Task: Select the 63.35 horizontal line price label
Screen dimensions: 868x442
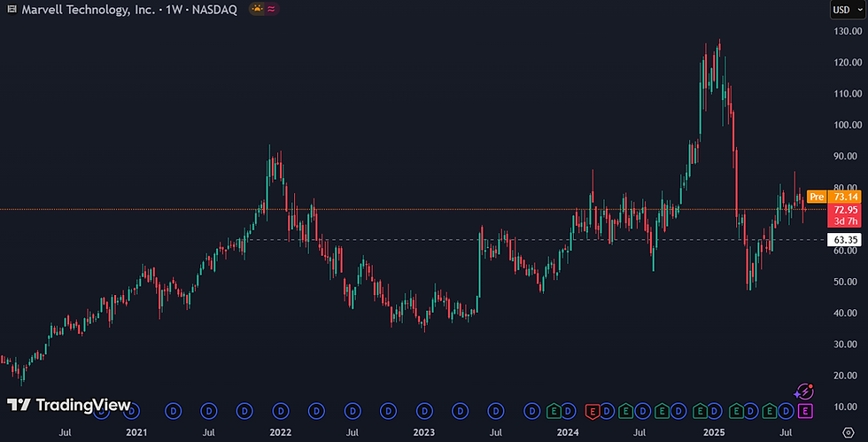Action: (x=845, y=240)
